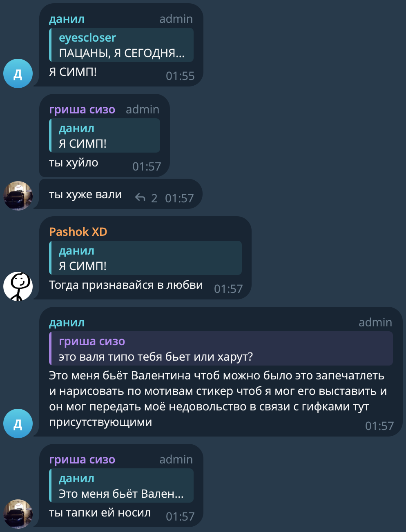Click sender name гриша сизо above 'ты хуйло'
406x532 pixels.
pyautogui.click(x=82, y=109)
